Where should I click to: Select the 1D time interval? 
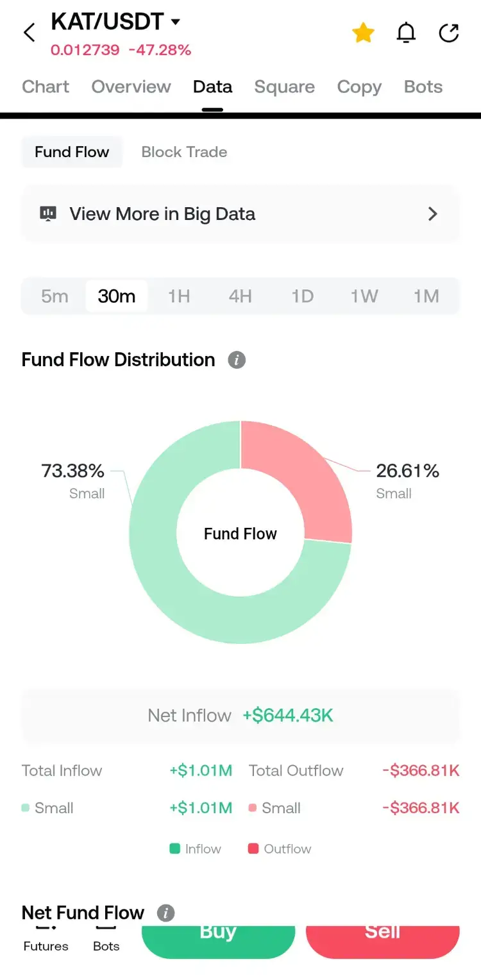pos(302,296)
